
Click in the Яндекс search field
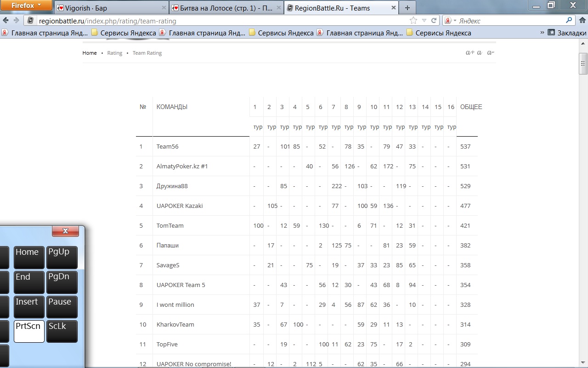[510, 21]
